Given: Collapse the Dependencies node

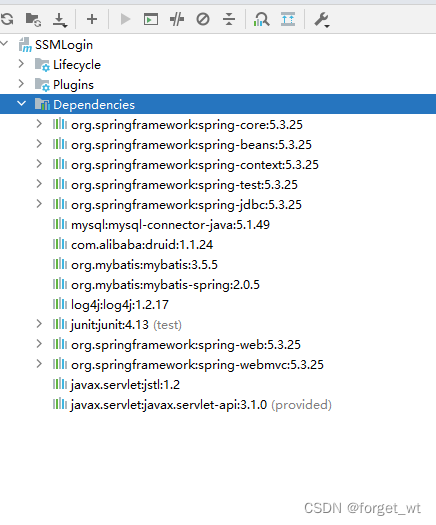Looking at the screenshot, I should 21,104.
